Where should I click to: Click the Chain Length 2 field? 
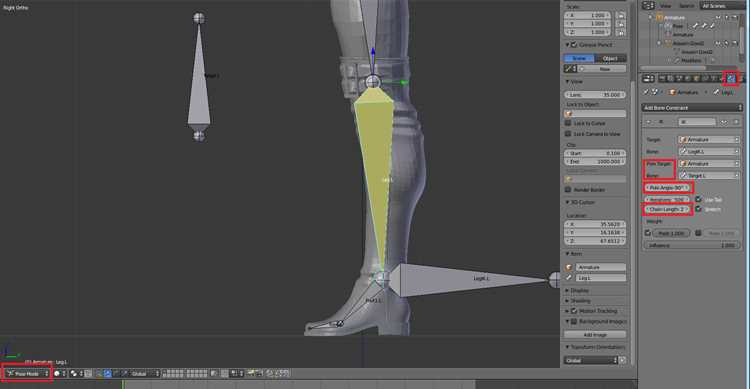(x=667, y=210)
